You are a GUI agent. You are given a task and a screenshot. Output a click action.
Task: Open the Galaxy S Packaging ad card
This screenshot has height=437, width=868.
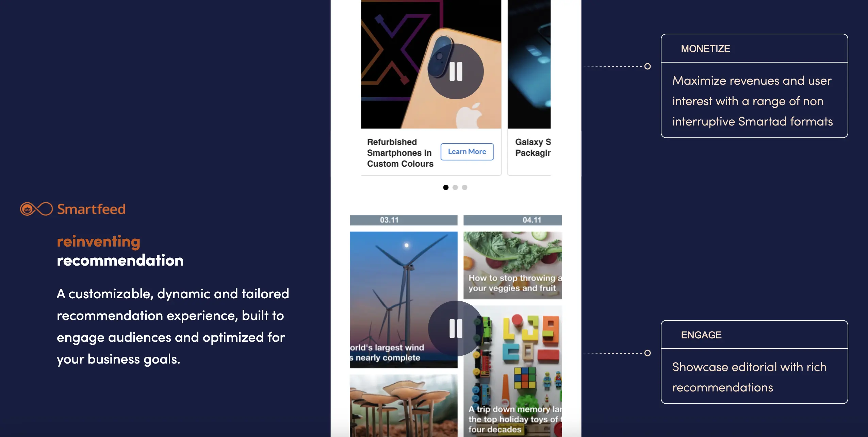[x=529, y=87]
